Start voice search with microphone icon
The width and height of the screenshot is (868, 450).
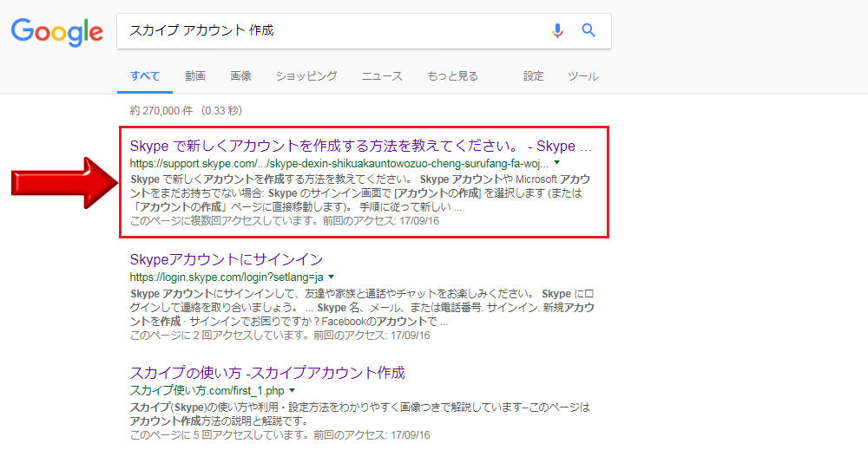tap(557, 30)
